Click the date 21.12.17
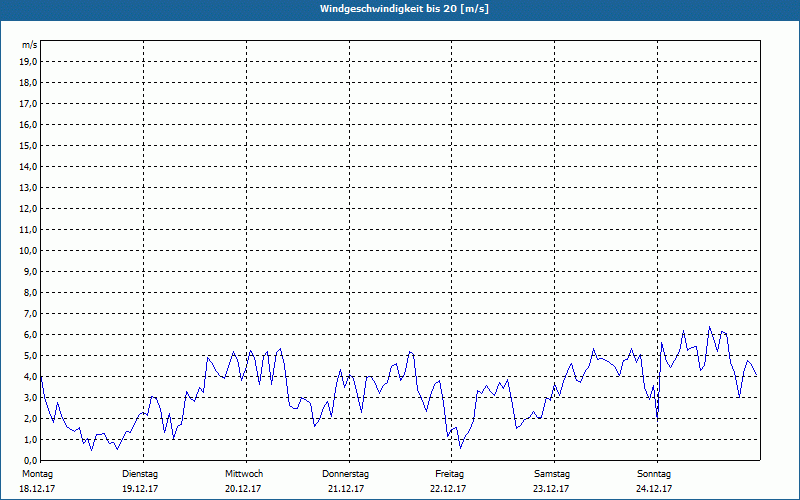The image size is (800, 500). pyautogui.click(x=346, y=489)
